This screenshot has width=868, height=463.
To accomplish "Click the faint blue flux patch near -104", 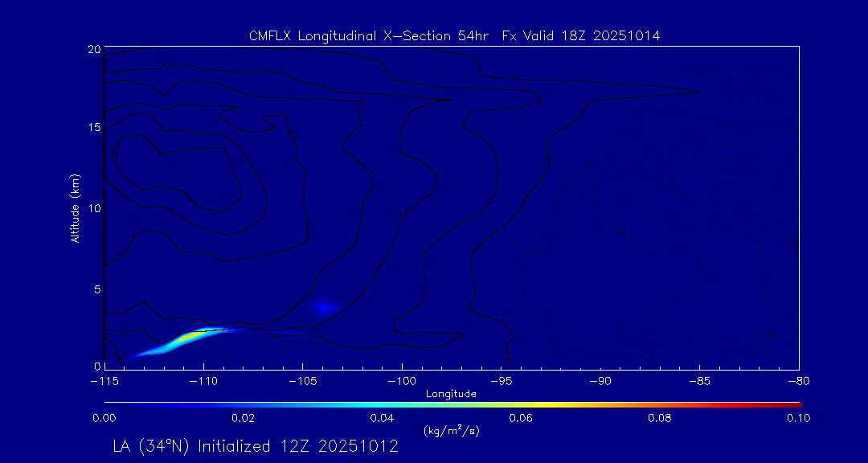I will 323,306.
